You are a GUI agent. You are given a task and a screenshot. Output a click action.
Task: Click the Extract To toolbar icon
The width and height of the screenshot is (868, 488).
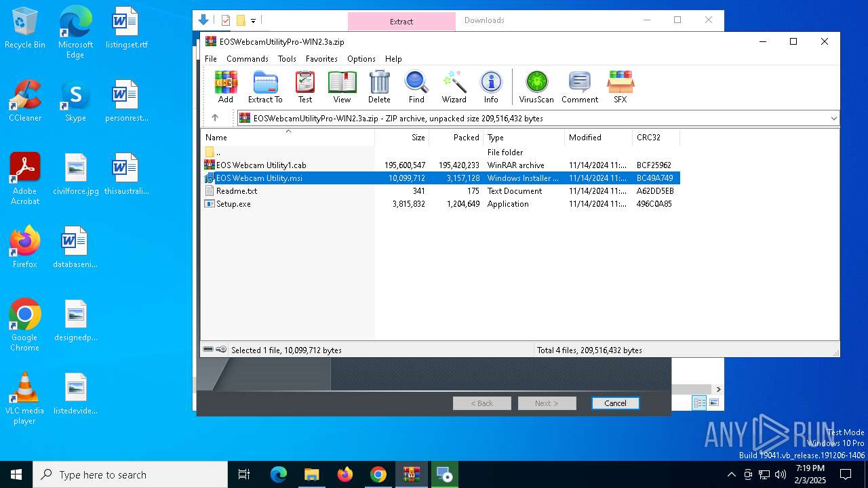265,87
